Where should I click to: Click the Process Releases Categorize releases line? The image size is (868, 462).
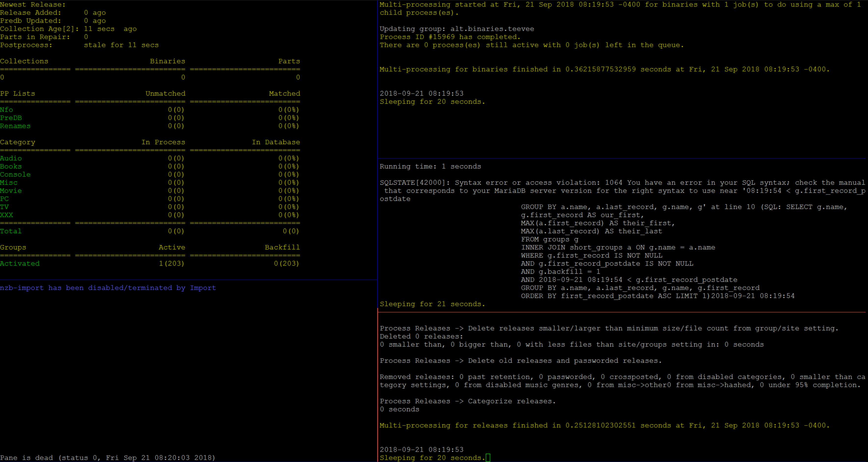click(x=468, y=401)
